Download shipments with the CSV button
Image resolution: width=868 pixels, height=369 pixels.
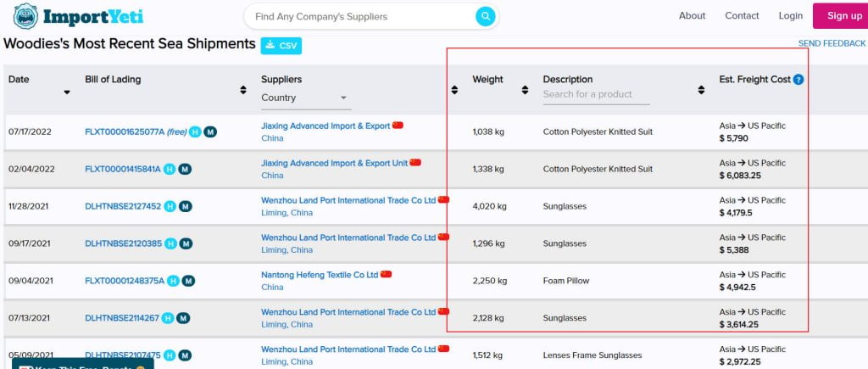pos(281,45)
